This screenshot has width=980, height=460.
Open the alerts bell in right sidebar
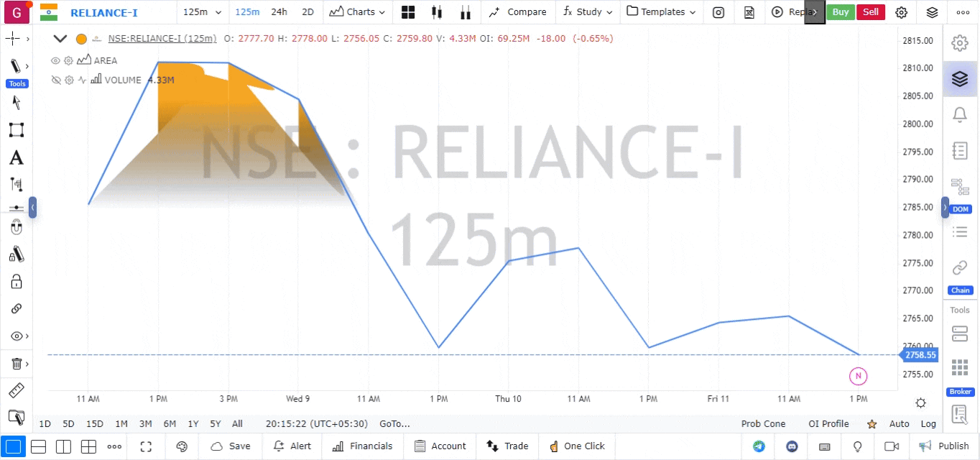coord(959,114)
